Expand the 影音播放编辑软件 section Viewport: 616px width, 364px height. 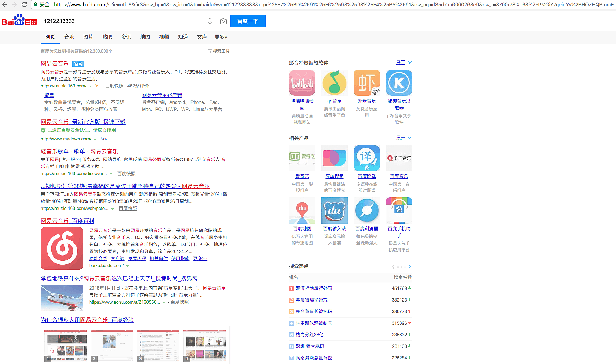tap(404, 62)
